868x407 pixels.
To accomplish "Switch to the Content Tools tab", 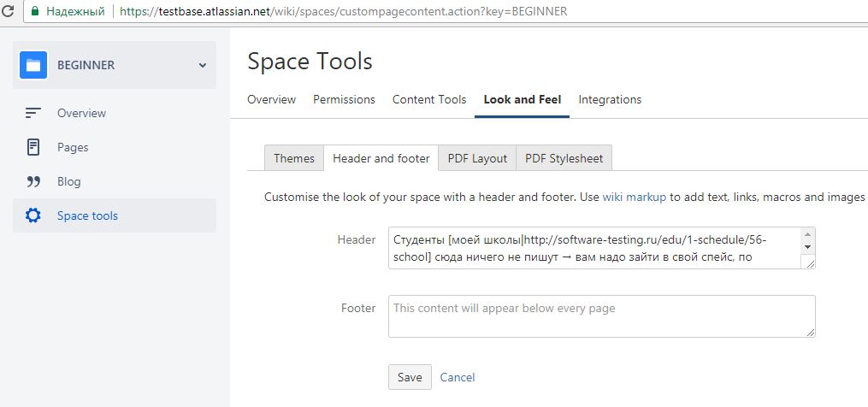I will point(429,100).
